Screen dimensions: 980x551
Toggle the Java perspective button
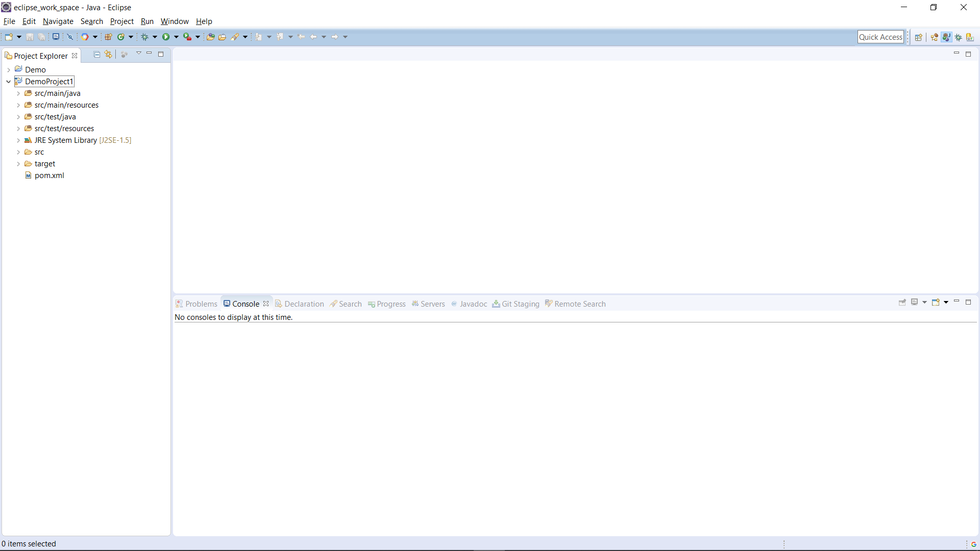click(946, 37)
